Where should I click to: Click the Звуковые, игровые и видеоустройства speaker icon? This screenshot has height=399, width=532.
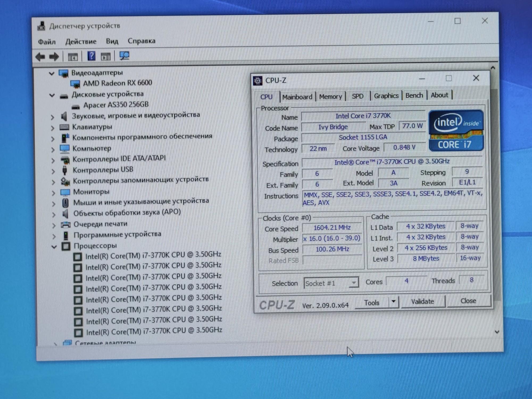[x=64, y=116]
